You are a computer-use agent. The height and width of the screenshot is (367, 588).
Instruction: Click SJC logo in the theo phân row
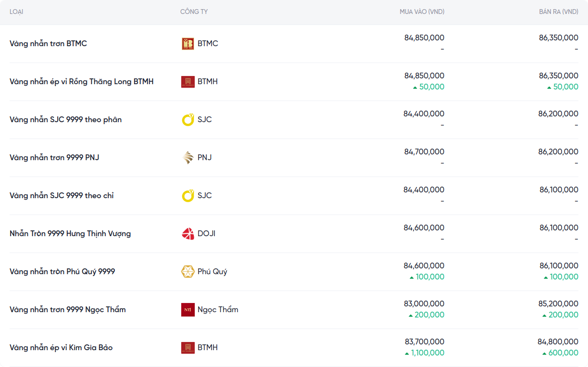[x=188, y=120]
